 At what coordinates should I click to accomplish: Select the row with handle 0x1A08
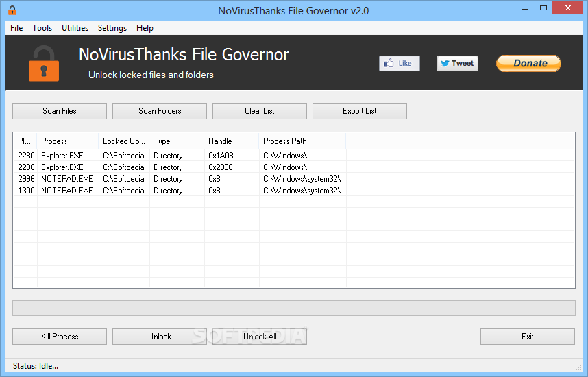pos(293,156)
